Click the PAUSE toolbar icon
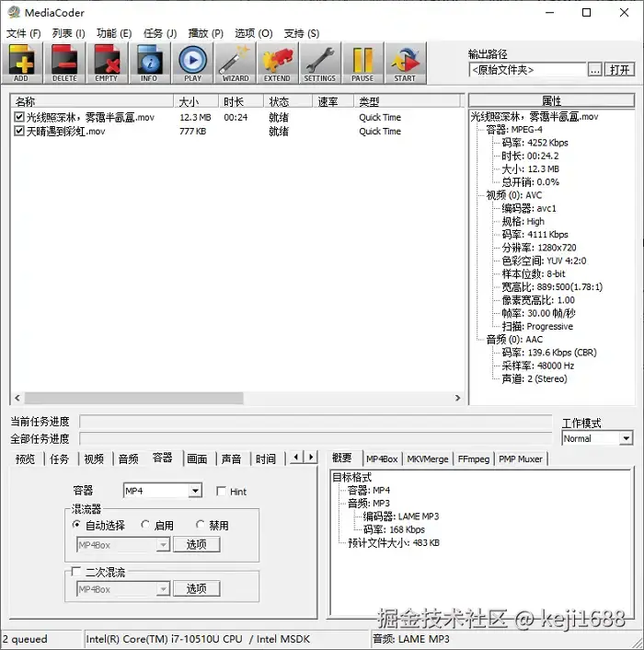The height and width of the screenshot is (650, 644). click(x=362, y=64)
